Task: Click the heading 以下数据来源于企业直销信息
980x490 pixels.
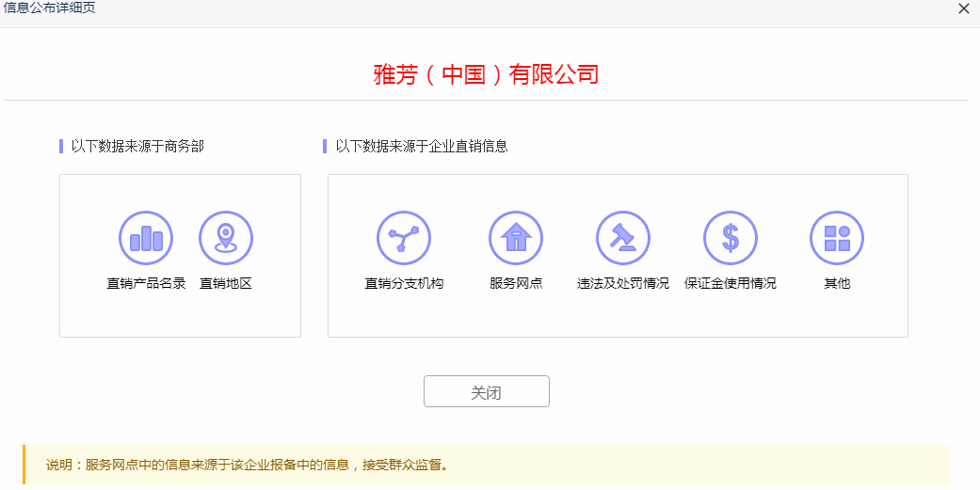Action: [x=421, y=146]
